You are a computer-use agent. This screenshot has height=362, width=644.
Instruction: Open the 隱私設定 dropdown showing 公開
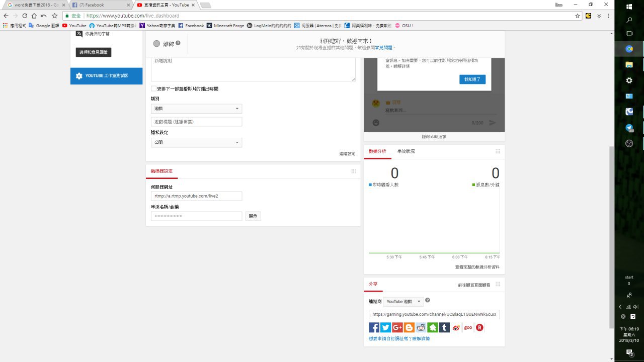pyautogui.click(x=196, y=142)
